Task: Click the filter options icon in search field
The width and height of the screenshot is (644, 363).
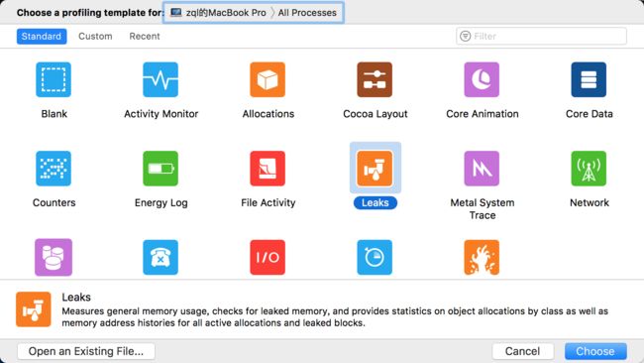Action: tap(465, 36)
